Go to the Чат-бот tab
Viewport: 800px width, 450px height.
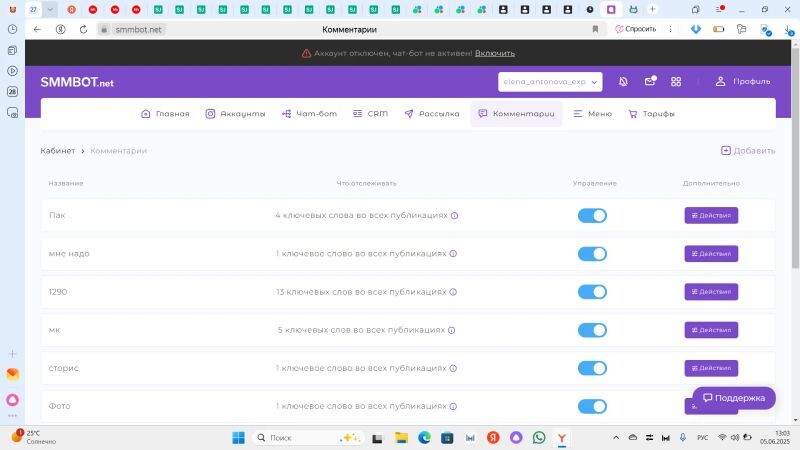(x=309, y=114)
